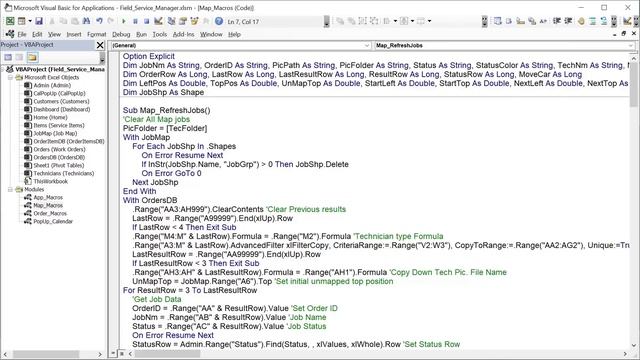Open the Debug menu
The width and height of the screenshot is (640, 360).
121,34
